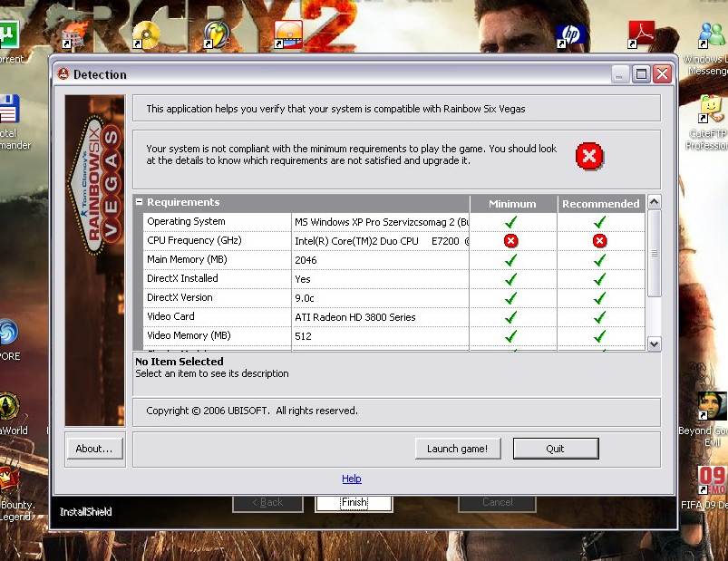Click the Detection window title bar icon

[x=63, y=74]
